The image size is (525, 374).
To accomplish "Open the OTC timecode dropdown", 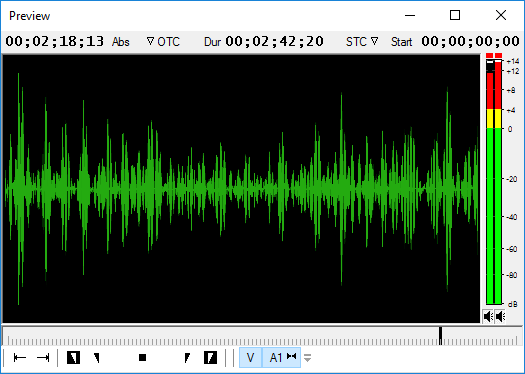I will tap(163, 42).
